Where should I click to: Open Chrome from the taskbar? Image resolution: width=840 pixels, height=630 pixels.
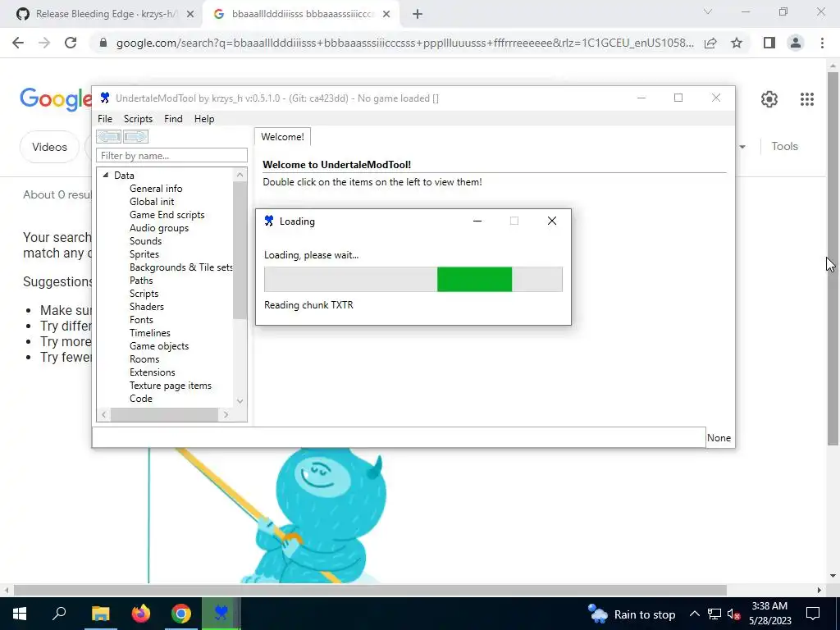[x=181, y=614]
